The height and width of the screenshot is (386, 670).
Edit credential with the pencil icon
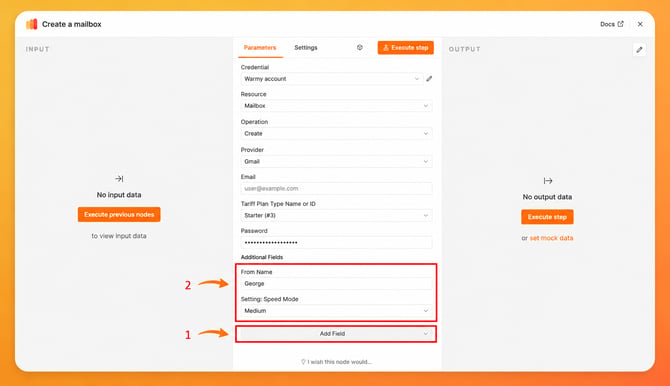pos(429,79)
